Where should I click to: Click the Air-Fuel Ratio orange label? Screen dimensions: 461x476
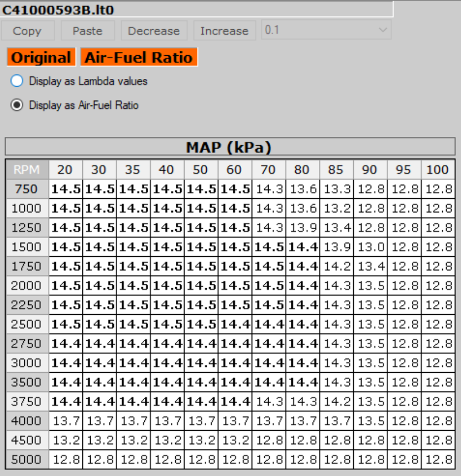139,57
